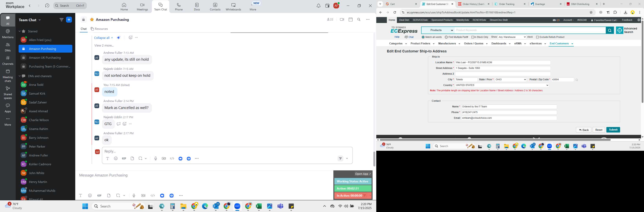Open the Zoom Whiteboards tab icon
Viewport: 644px width, 212px height.
tap(233, 7)
